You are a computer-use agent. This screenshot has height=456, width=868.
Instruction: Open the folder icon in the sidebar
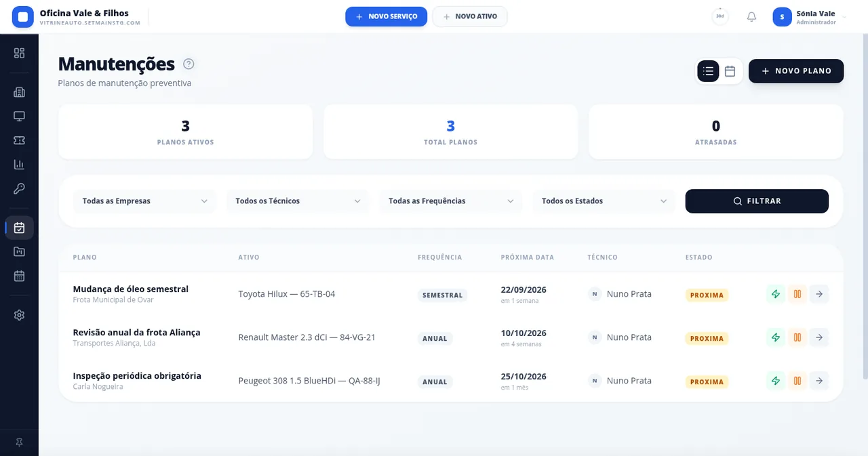[19, 252]
